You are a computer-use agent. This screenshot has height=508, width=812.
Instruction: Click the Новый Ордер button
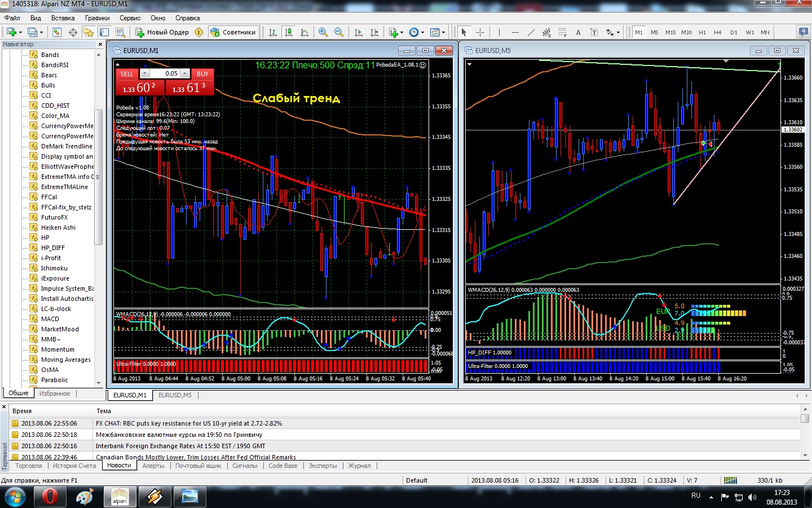click(x=162, y=32)
